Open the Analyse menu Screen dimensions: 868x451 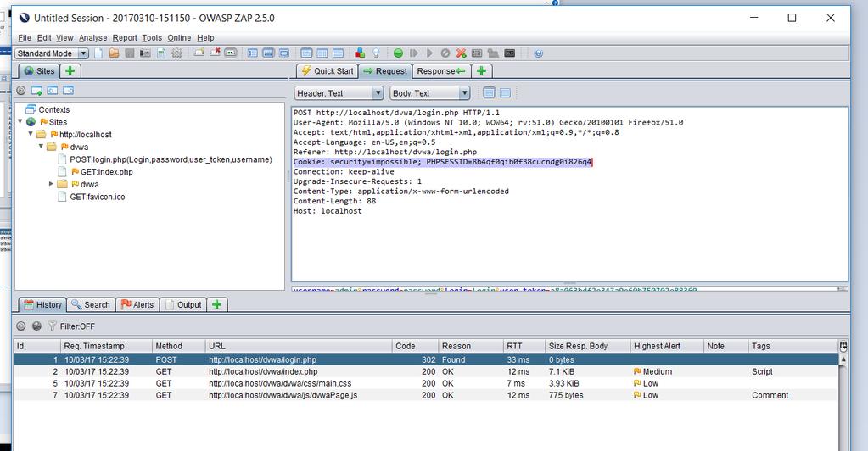[x=93, y=37]
